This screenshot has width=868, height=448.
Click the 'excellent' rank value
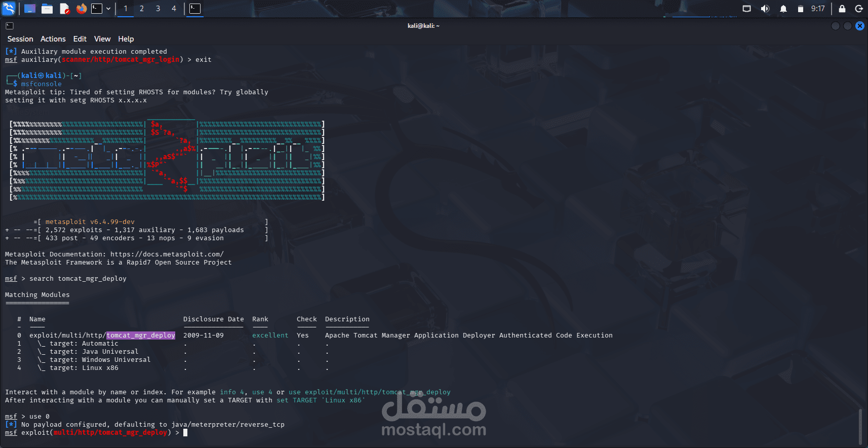270,335
